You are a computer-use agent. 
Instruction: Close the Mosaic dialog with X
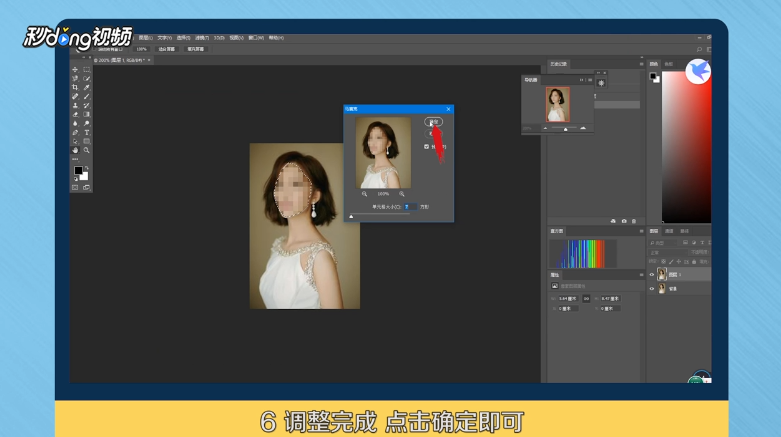click(448, 109)
